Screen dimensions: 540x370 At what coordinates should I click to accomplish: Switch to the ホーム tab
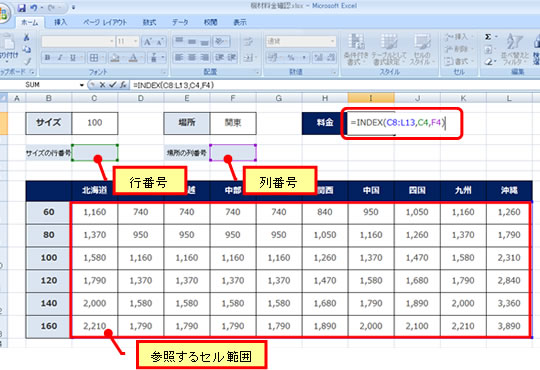[30, 22]
